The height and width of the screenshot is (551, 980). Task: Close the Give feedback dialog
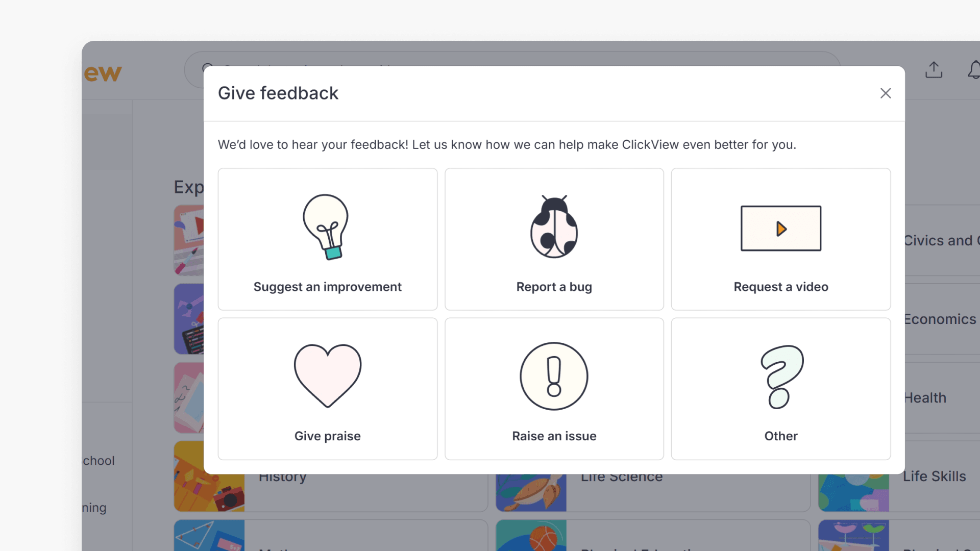[x=885, y=93]
